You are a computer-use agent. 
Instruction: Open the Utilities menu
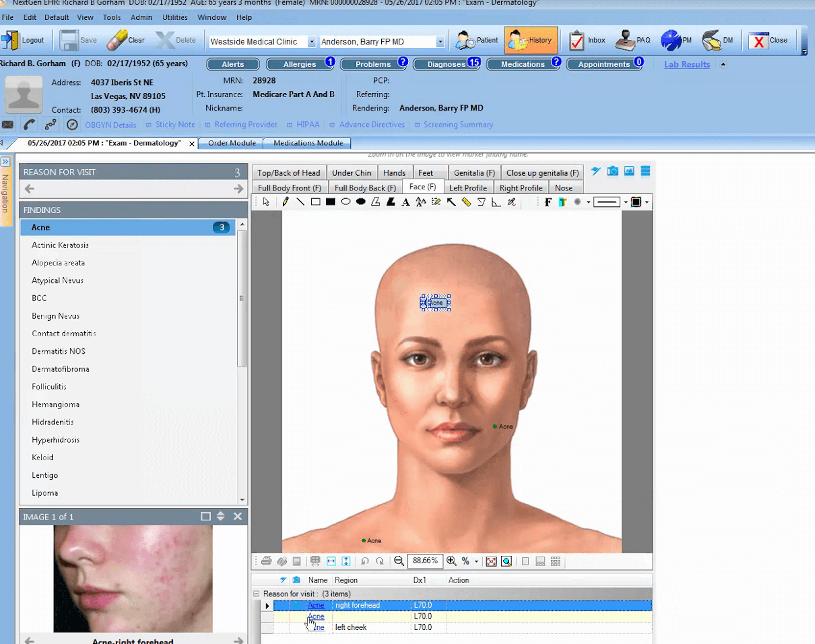click(x=175, y=17)
